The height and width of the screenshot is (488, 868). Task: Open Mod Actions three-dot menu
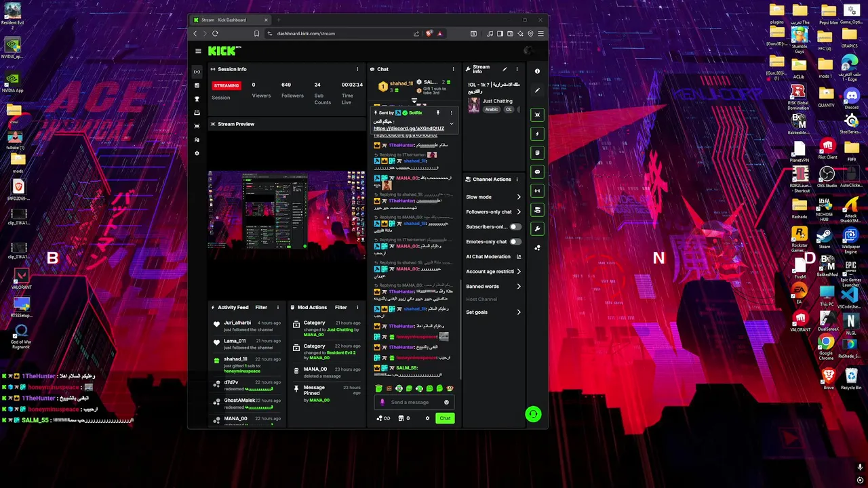coord(357,308)
